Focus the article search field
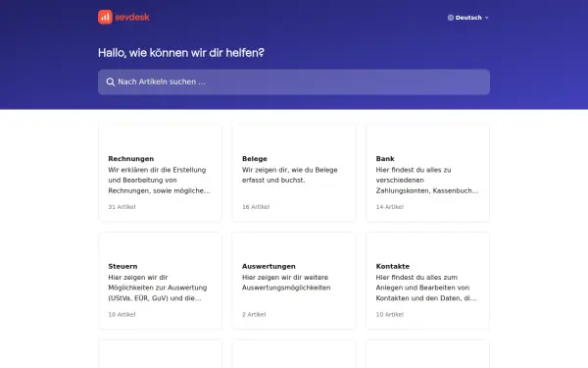Screen dimensions: 588x368 (294, 81)
